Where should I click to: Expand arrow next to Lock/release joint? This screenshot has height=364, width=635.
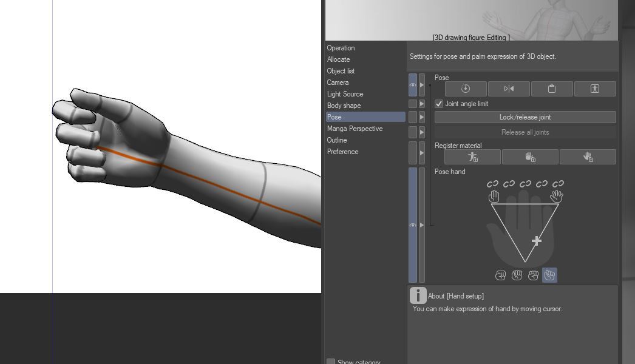click(x=421, y=117)
